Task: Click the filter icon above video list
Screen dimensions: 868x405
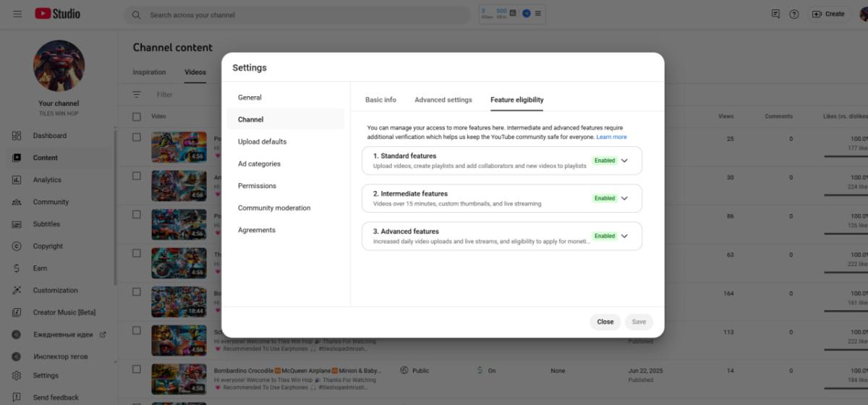Action: (137, 94)
